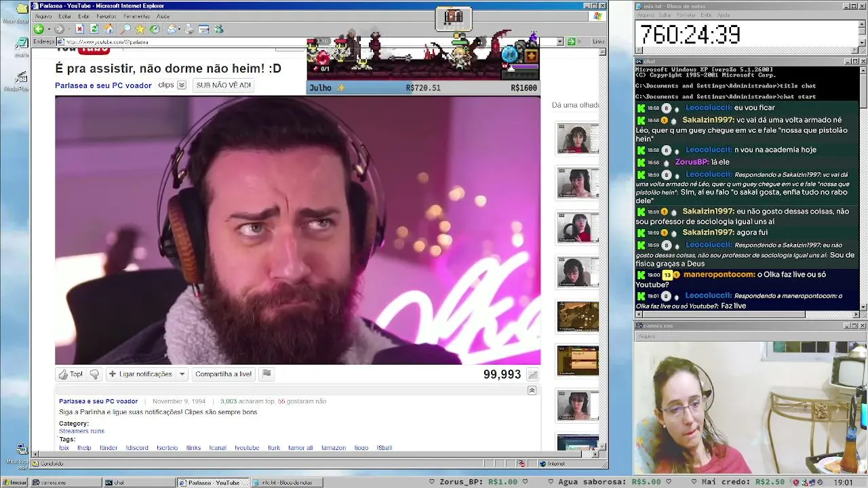Click the Ligar notificações button
868x488 pixels.
(x=140, y=374)
